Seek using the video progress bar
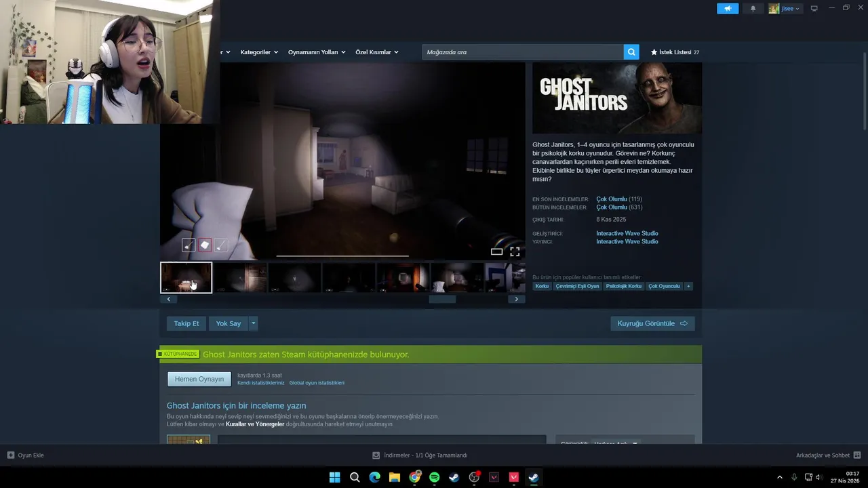Viewport: 868px width, 488px height. (342, 256)
